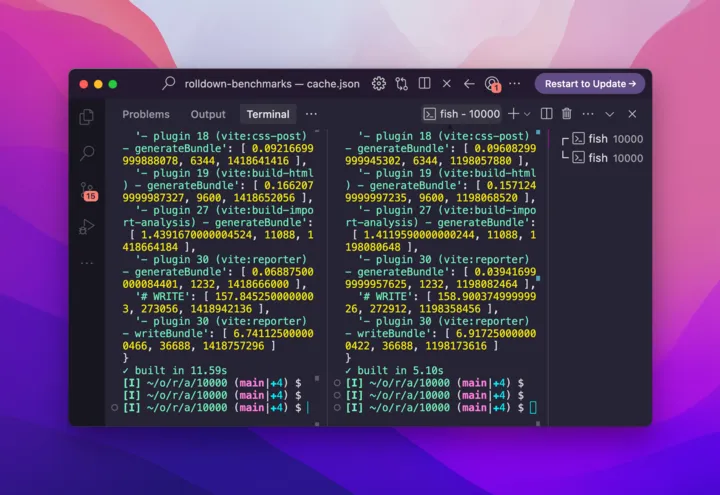Open the launch profile dropdown next to plus

[x=528, y=114]
